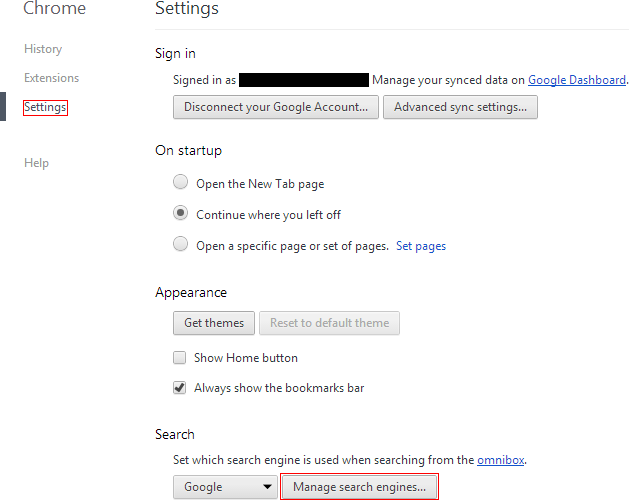Screen dimensions: 629x500
Task: Click the Chrome title in sidebar
Action: click(55, 8)
